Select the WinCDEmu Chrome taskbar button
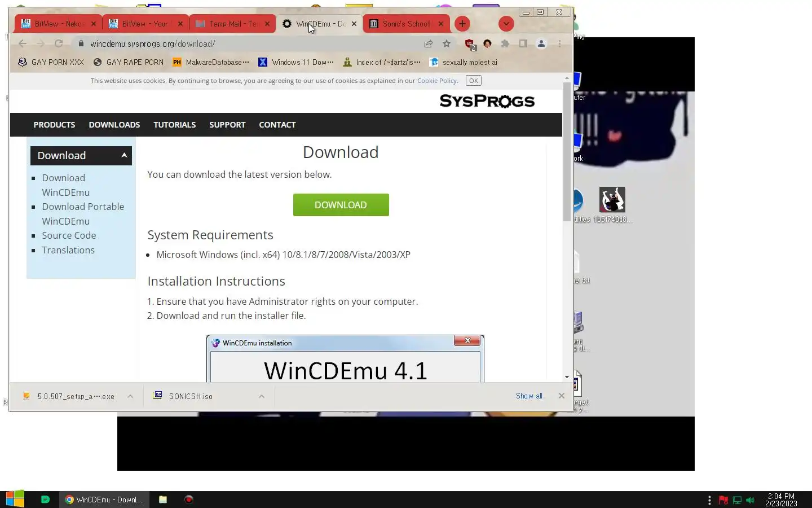Screen dimensions: 812x508 [104, 499]
